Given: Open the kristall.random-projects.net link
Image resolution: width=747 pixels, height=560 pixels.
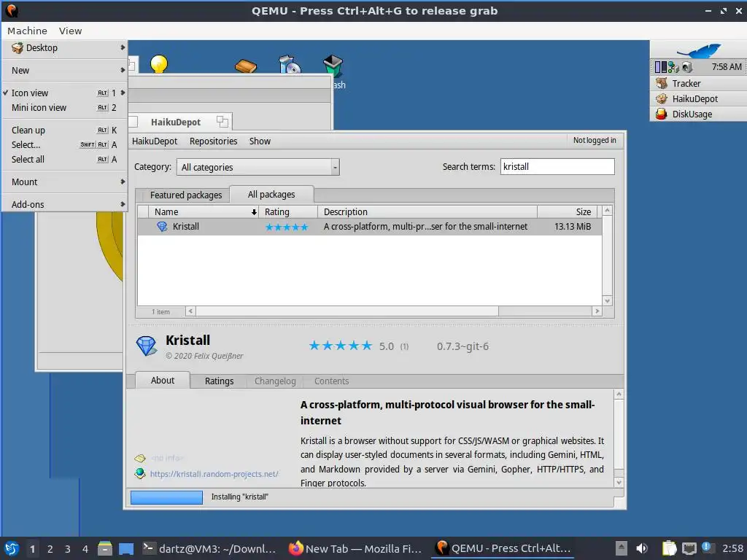Looking at the screenshot, I should click(214, 474).
